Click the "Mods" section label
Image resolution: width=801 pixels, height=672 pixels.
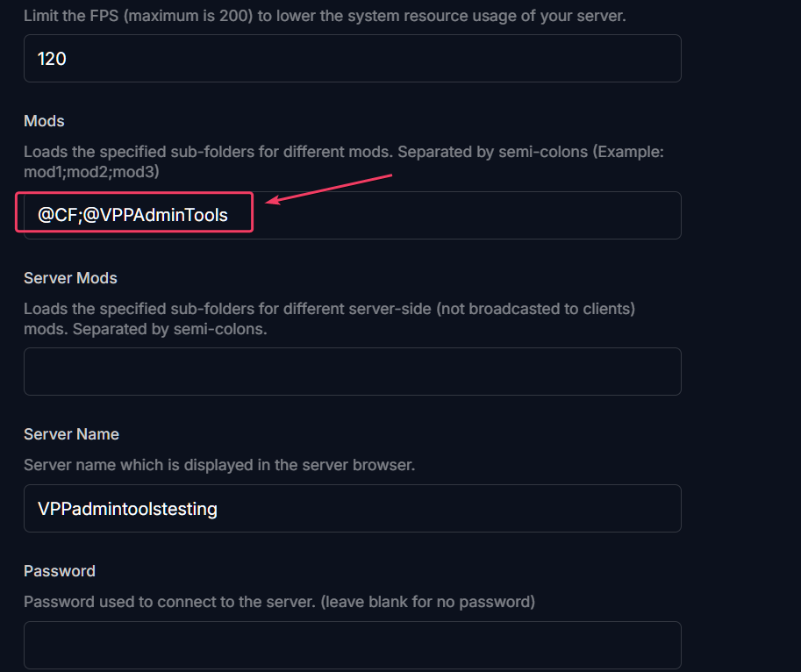click(44, 121)
